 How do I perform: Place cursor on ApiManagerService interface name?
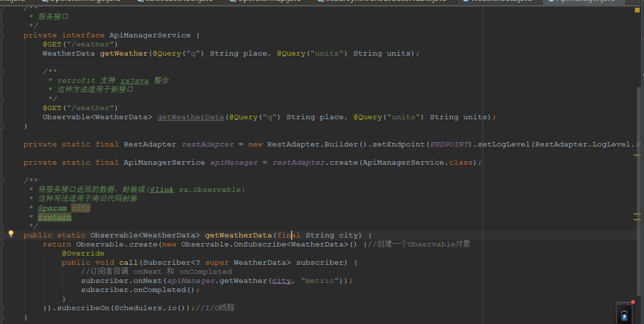coord(150,35)
